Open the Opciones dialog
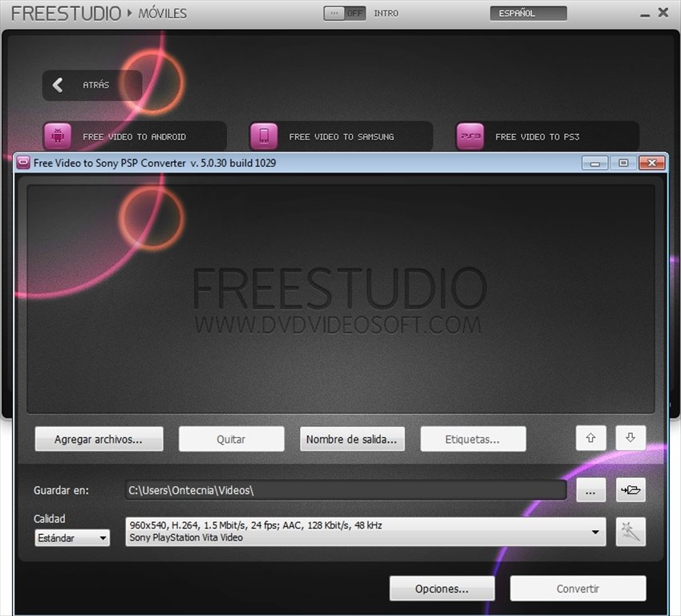This screenshot has height=616, width=681. click(x=442, y=589)
